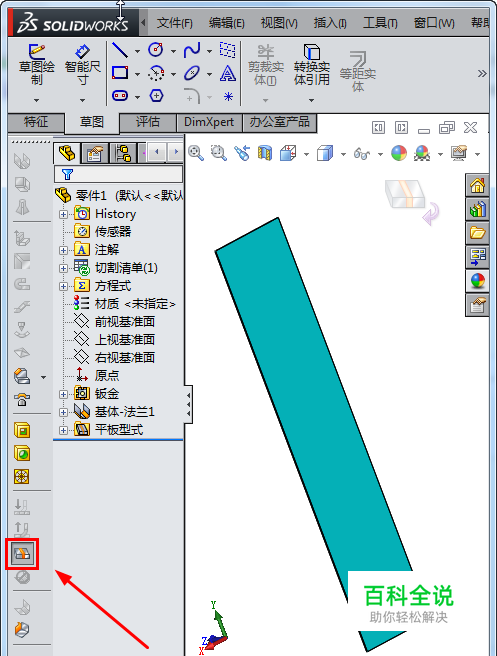Click Zoom to Fit icon
Screen dimensions: 497x656
pos(196,153)
